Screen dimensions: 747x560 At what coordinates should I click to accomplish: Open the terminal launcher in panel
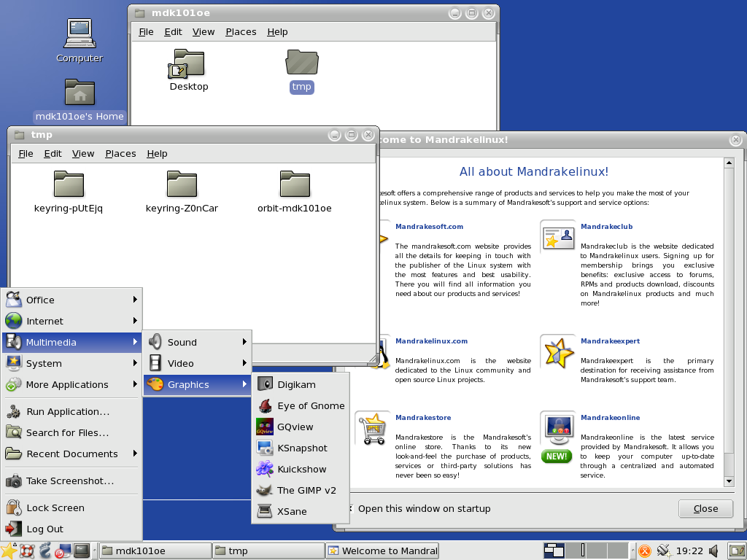pos(82,551)
